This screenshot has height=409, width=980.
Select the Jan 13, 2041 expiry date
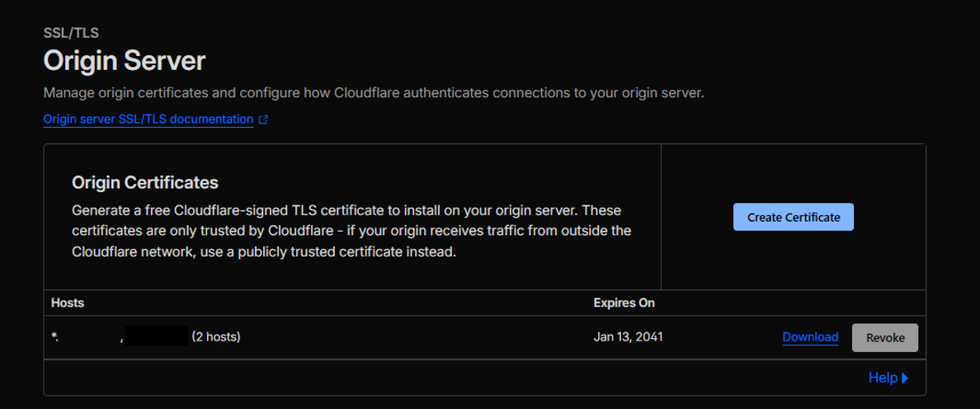tap(628, 336)
